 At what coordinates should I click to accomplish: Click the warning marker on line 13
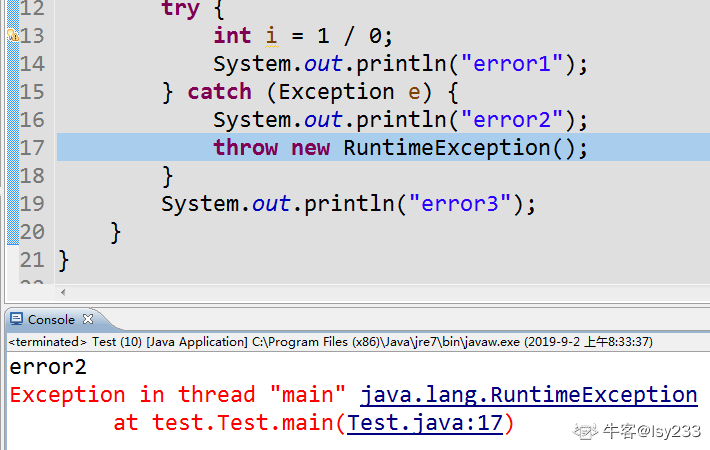click(x=13, y=35)
